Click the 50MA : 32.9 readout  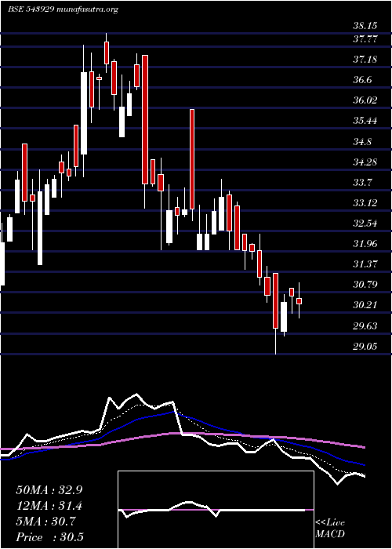[x=49, y=490]
